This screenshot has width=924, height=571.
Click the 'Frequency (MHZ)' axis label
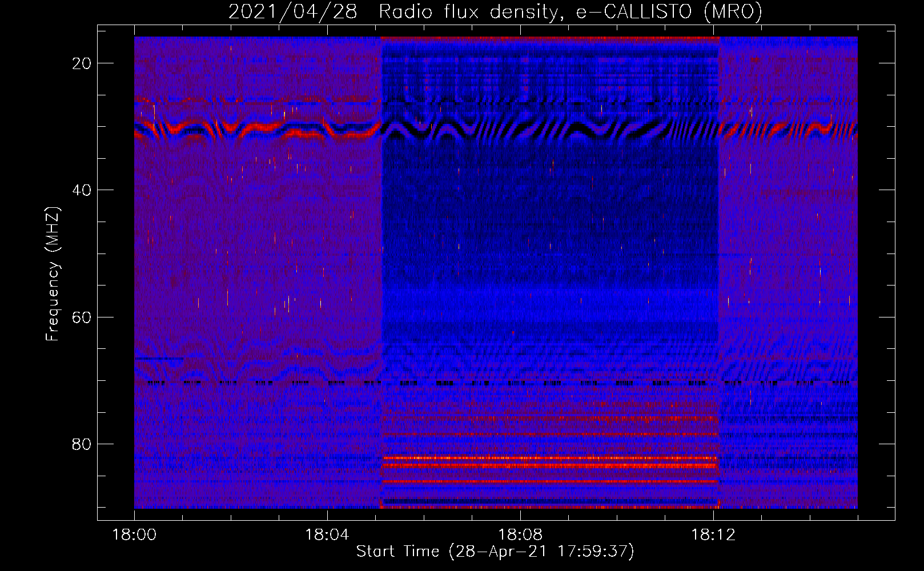tap(53, 274)
